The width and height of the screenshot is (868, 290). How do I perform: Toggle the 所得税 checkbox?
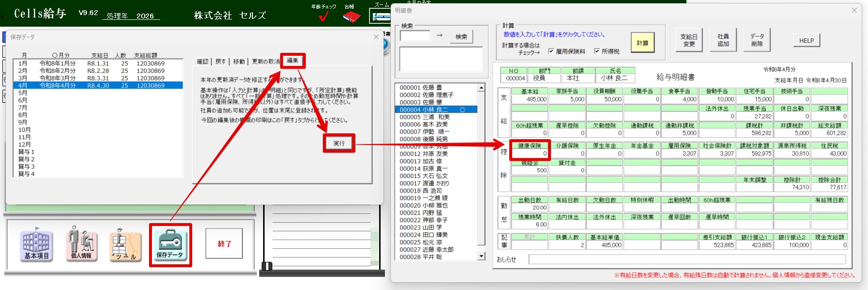[597, 51]
